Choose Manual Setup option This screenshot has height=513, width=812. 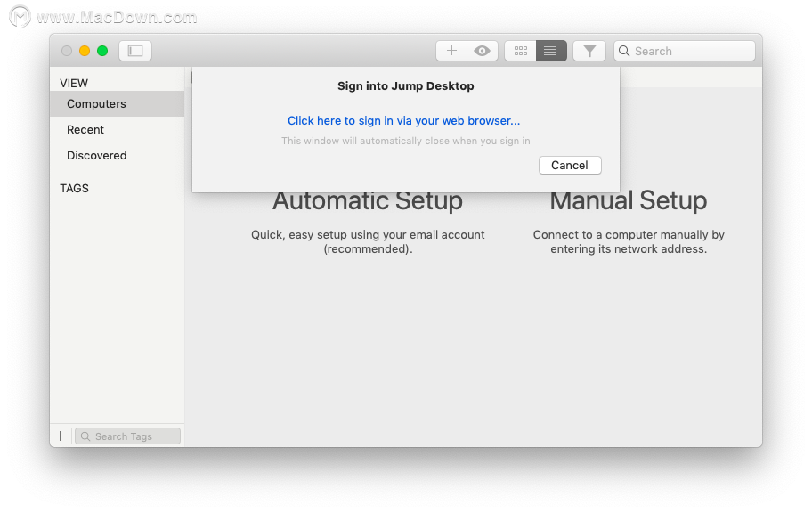click(629, 200)
